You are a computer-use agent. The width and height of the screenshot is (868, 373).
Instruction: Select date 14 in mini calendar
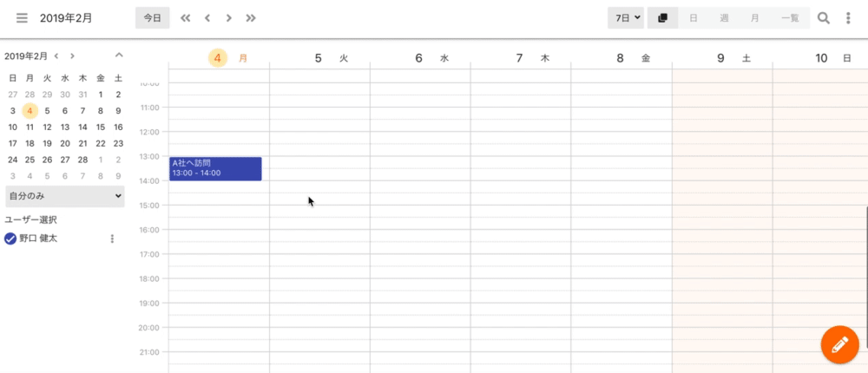82,127
